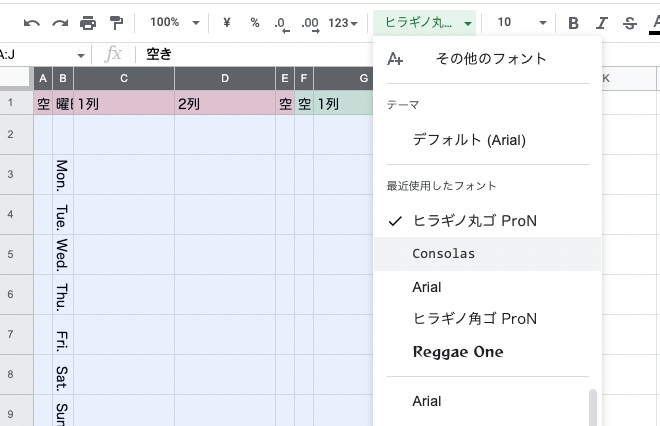Open the 123 number format dropdown
This screenshot has width=660, height=426.
[343, 23]
